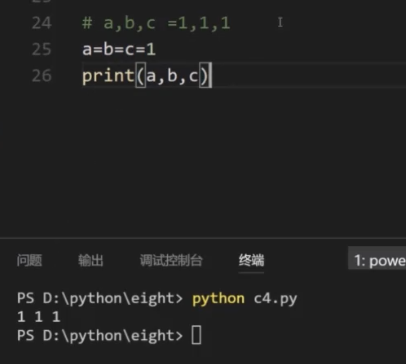Image resolution: width=406 pixels, height=364 pixels.
Task: Click the first PS D:\python\eight> prompt
Action: point(100,298)
